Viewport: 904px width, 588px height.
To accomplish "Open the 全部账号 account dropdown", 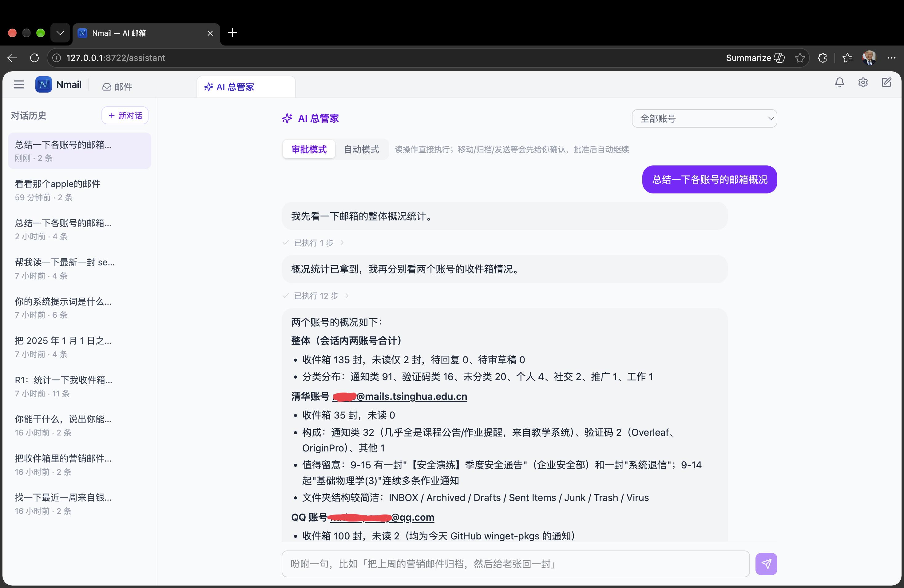I will point(704,118).
